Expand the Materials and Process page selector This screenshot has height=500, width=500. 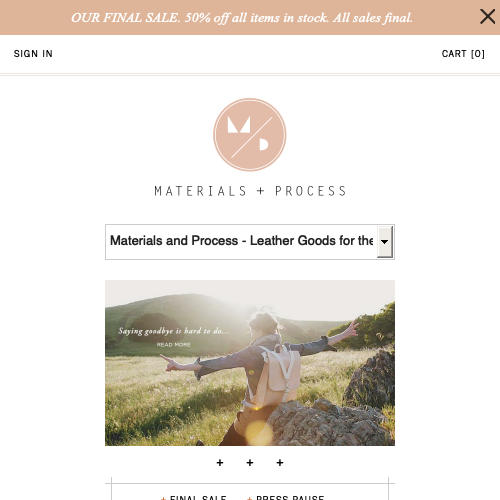[250, 242]
